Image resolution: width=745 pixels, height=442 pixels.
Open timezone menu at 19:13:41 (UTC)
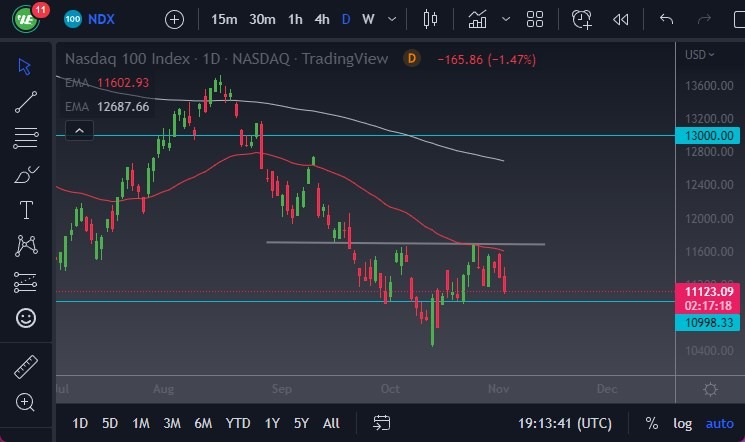pos(564,423)
